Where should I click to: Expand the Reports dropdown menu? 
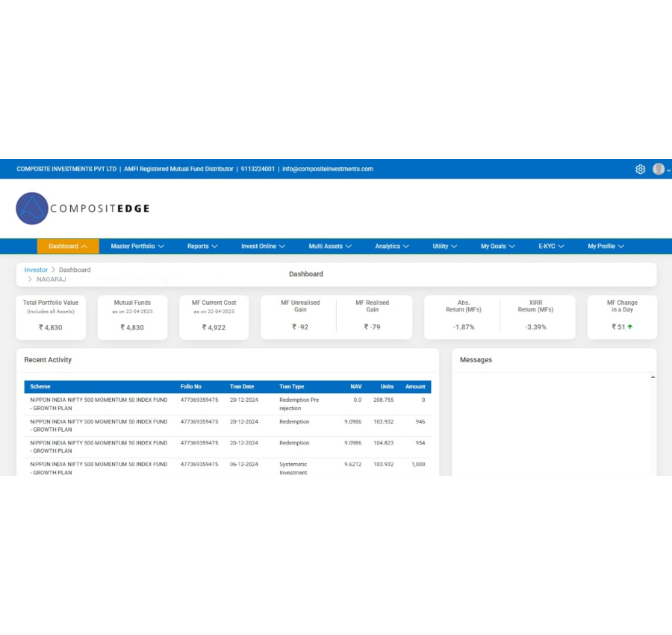click(x=202, y=247)
